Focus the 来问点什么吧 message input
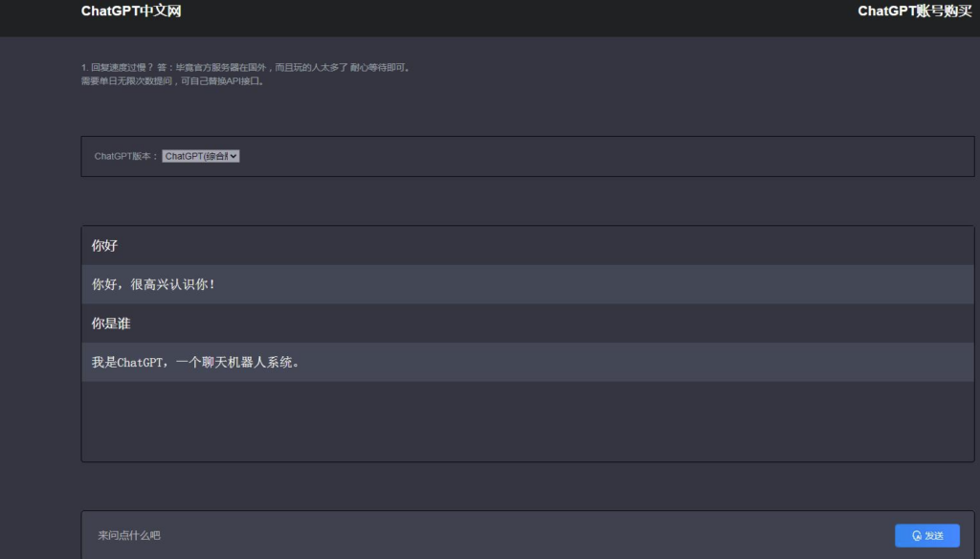Screen dimensions: 980x559 [x=479, y=536]
